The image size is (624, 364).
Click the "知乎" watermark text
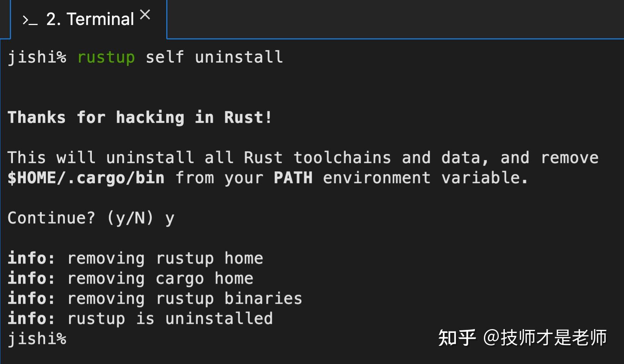(x=457, y=336)
